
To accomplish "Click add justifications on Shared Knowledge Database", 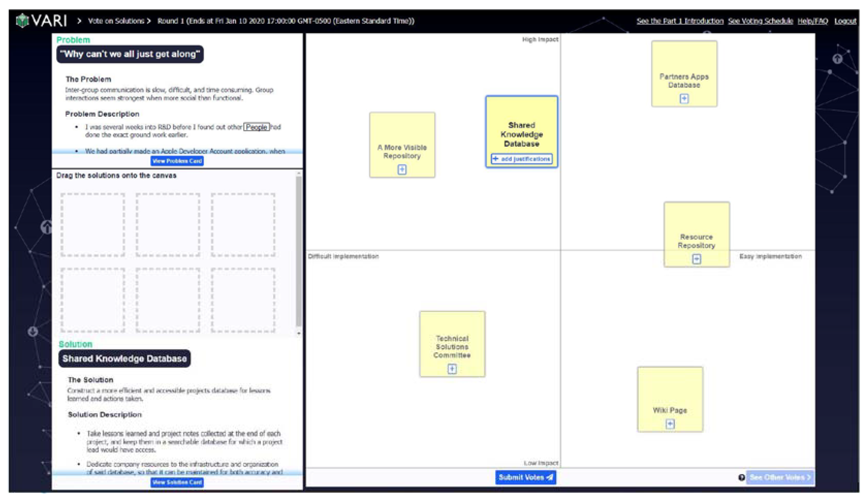I will pos(522,159).
